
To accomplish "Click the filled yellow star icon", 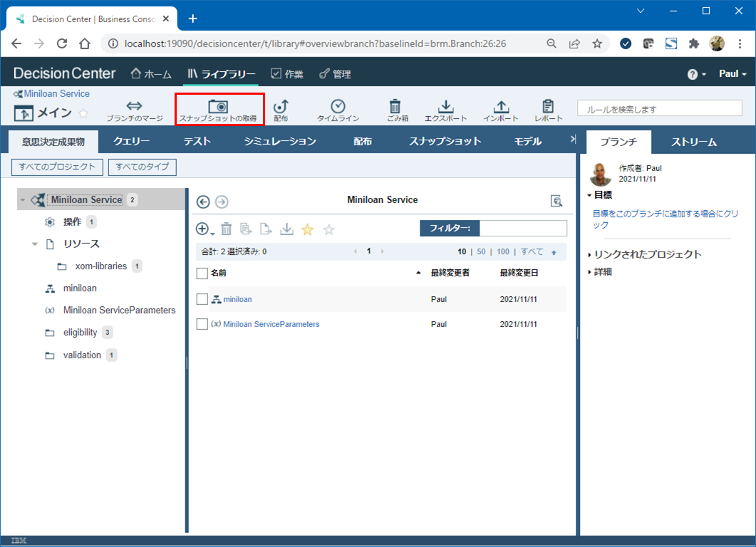I will [x=307, y=229].
